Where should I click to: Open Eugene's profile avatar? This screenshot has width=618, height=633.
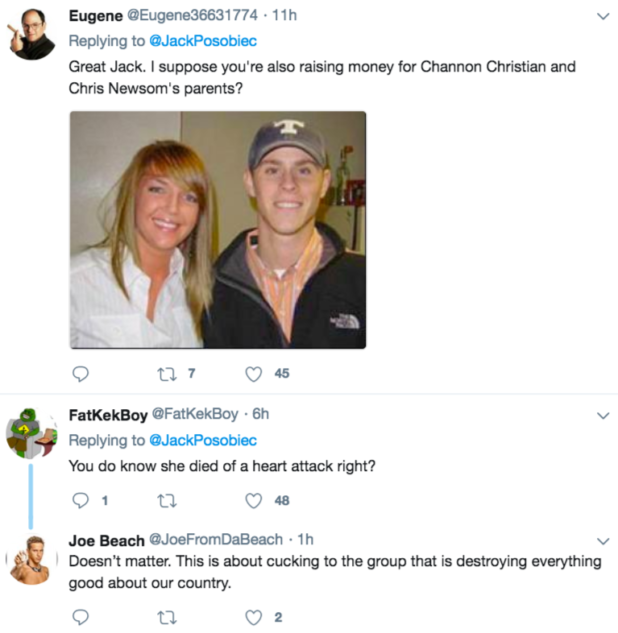pos(32,34)
